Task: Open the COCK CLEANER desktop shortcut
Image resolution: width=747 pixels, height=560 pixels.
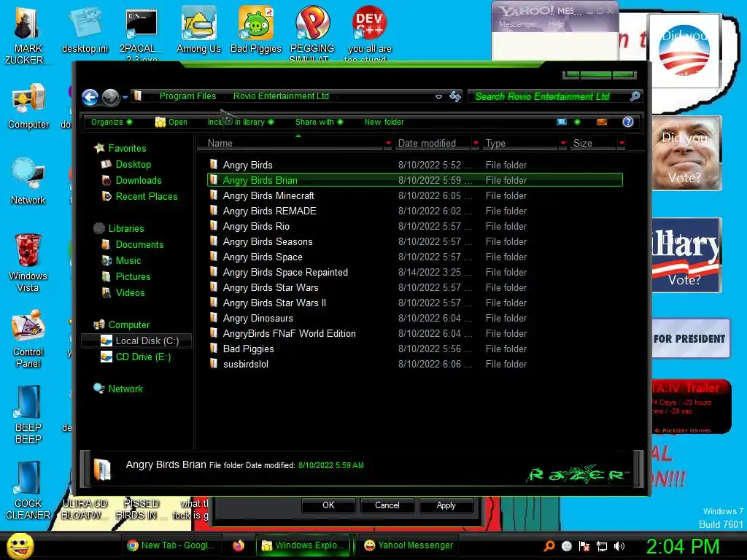Action: coord(28,489)
